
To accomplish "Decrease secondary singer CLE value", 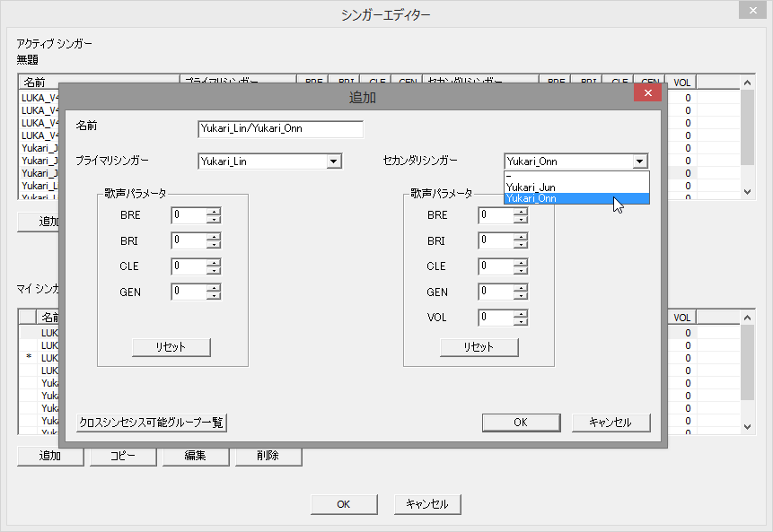I will point(521,270).
